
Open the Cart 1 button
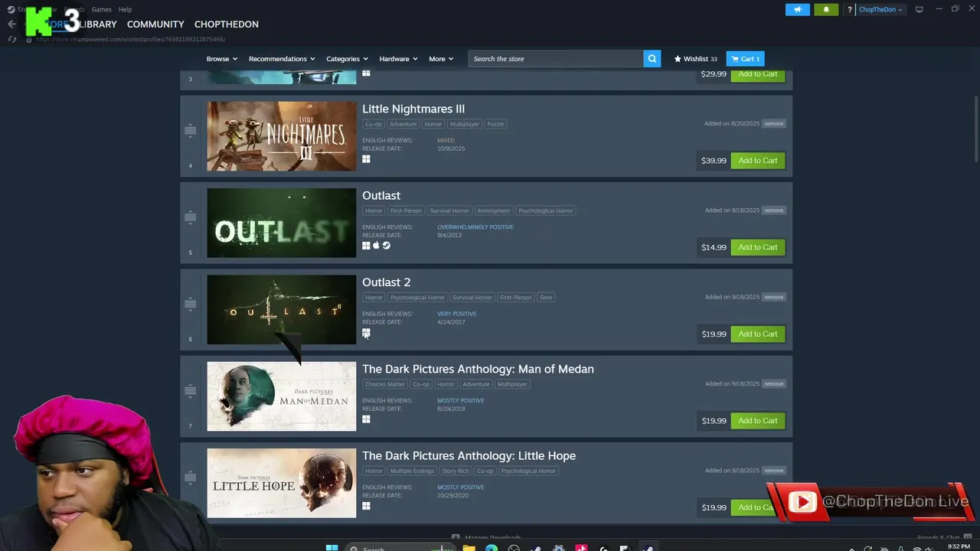(745, 59)
